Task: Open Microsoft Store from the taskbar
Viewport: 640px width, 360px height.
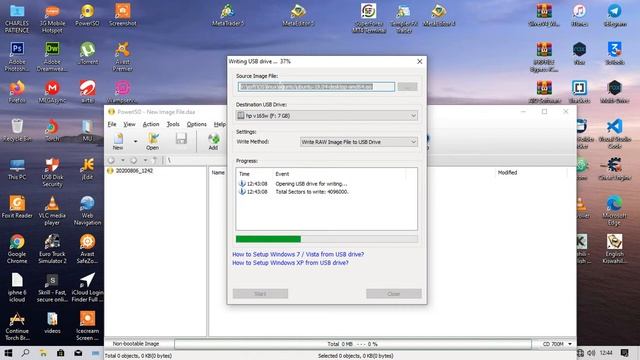Action: pyautogui.click(x=60, y=353)
